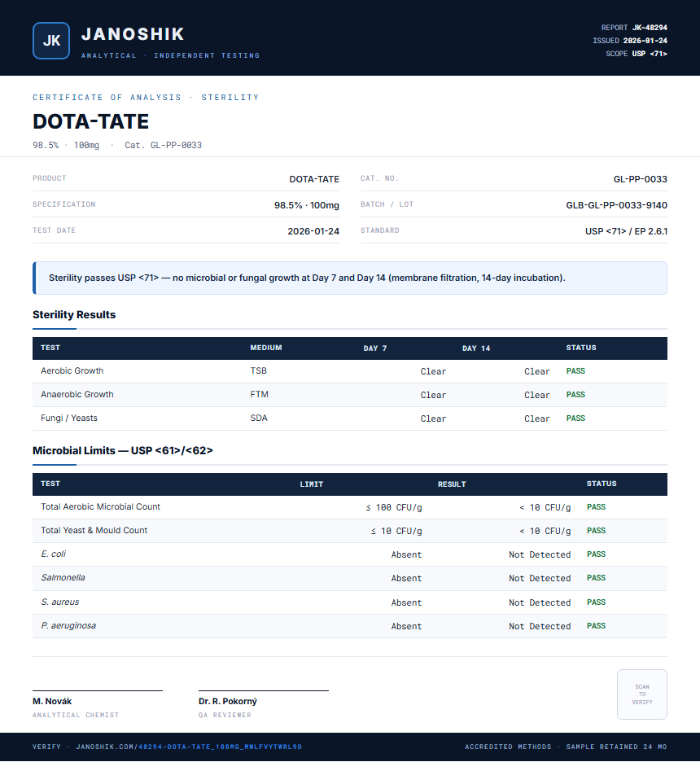Select the report number JK-48294

click(x=650, y=28)
